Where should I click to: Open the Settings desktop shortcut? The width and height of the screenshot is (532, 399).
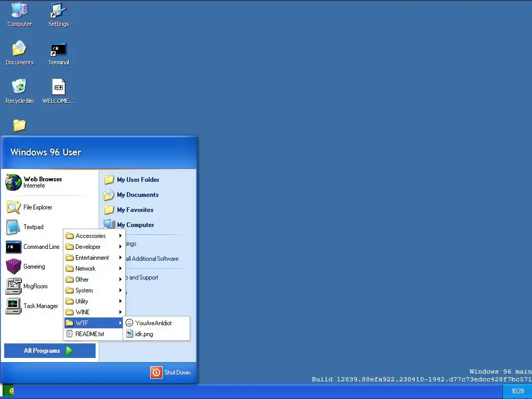pos(58,15)
